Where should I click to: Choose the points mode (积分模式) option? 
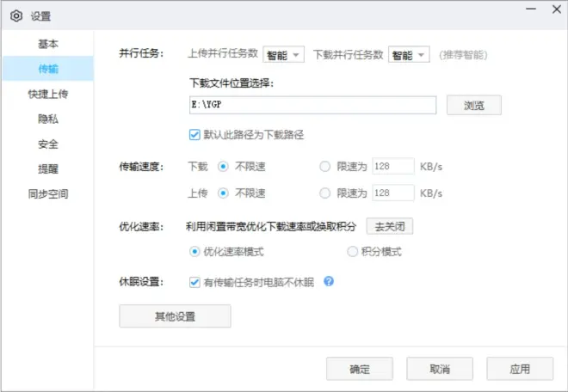pos(352,252)
